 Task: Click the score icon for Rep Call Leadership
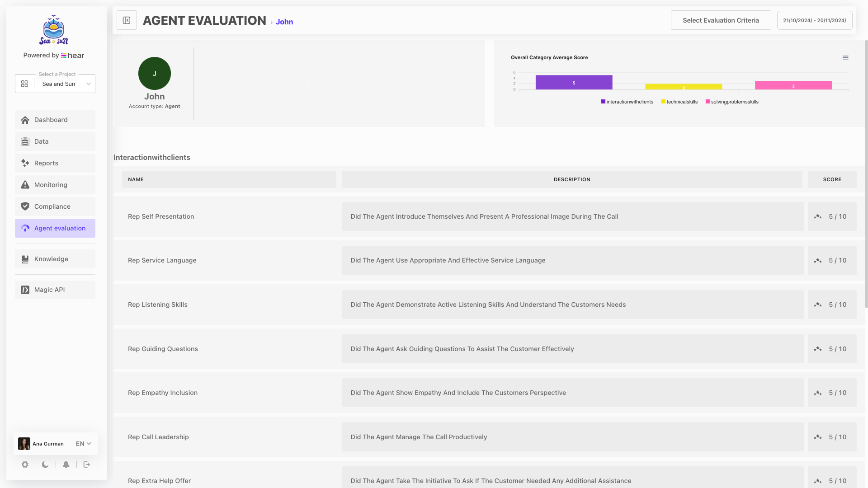818,437
